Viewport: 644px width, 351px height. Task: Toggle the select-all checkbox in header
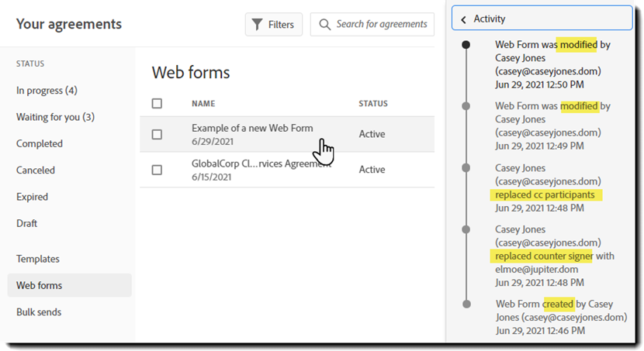(x=158, y=104)
